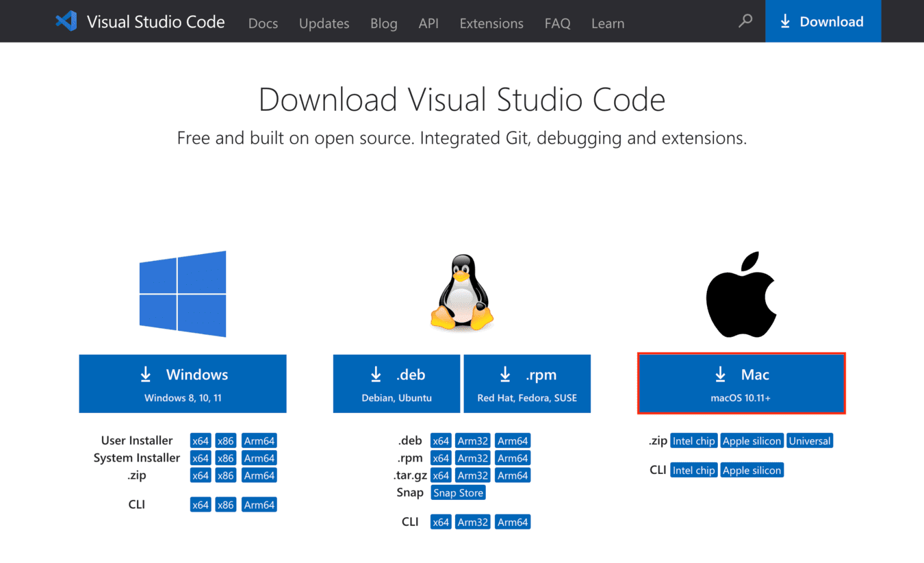Open the Snap Store link
Viewport: 924px width, 563px height.
(458, 493)
